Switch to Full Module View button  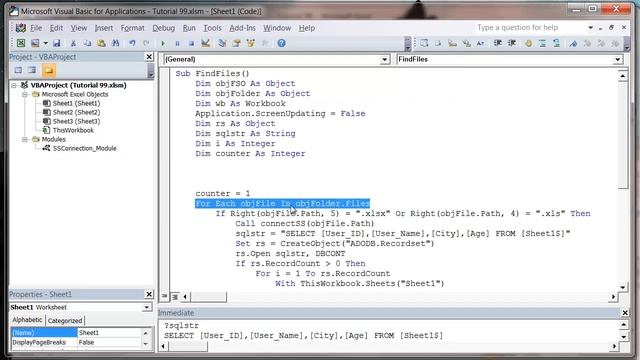[175, 297]
